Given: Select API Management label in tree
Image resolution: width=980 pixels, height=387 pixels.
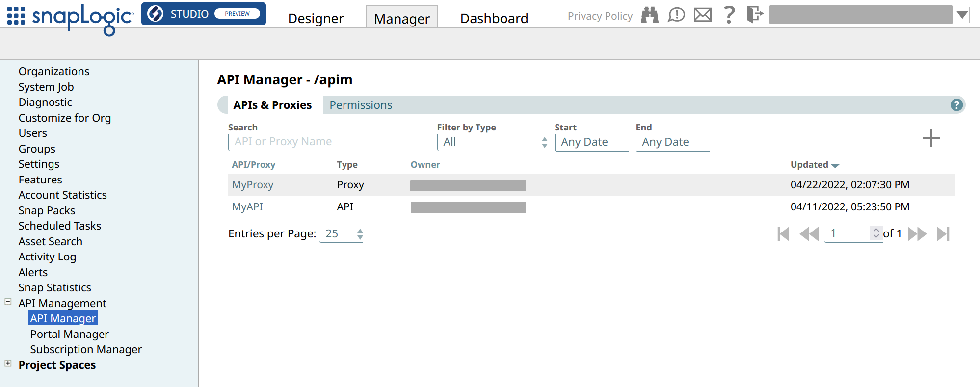Looking at the screenshot, I should [x=62, y=303].
